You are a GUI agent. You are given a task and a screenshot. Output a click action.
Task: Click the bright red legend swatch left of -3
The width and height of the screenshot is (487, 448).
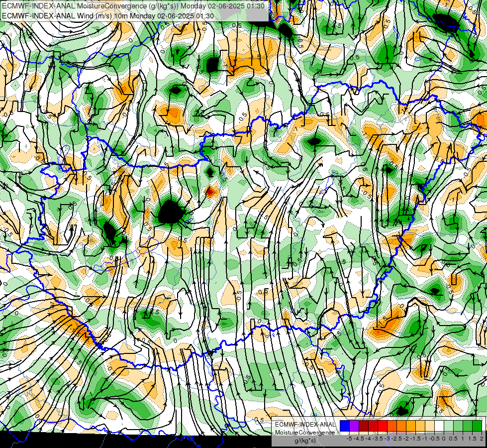click(383, 426)
